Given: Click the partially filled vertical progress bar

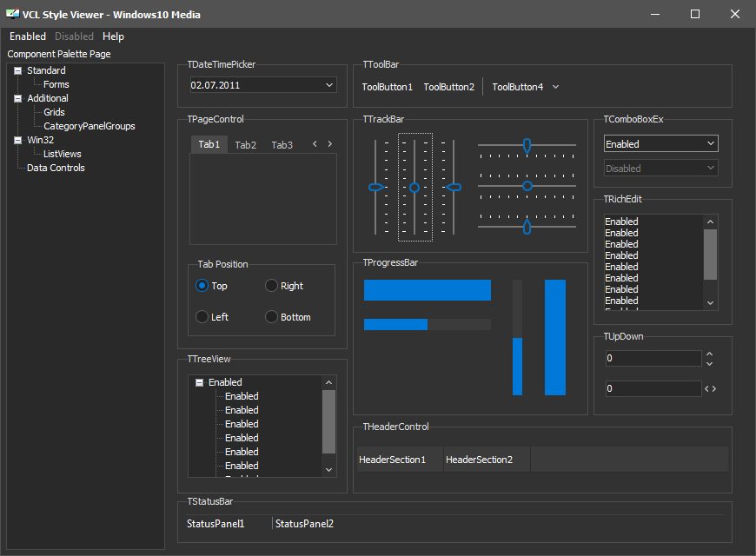Looking at the screenshot, I should click(x=517, y=338).
